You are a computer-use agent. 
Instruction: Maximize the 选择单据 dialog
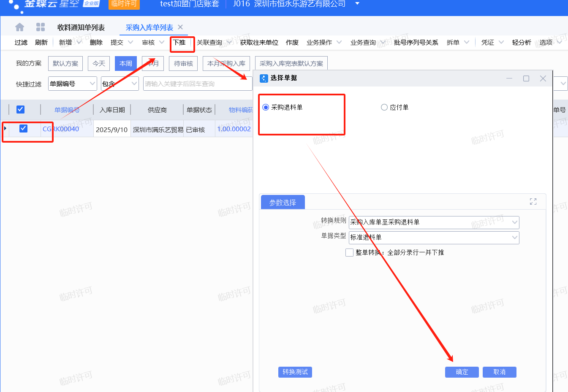[x=526, y=78]
